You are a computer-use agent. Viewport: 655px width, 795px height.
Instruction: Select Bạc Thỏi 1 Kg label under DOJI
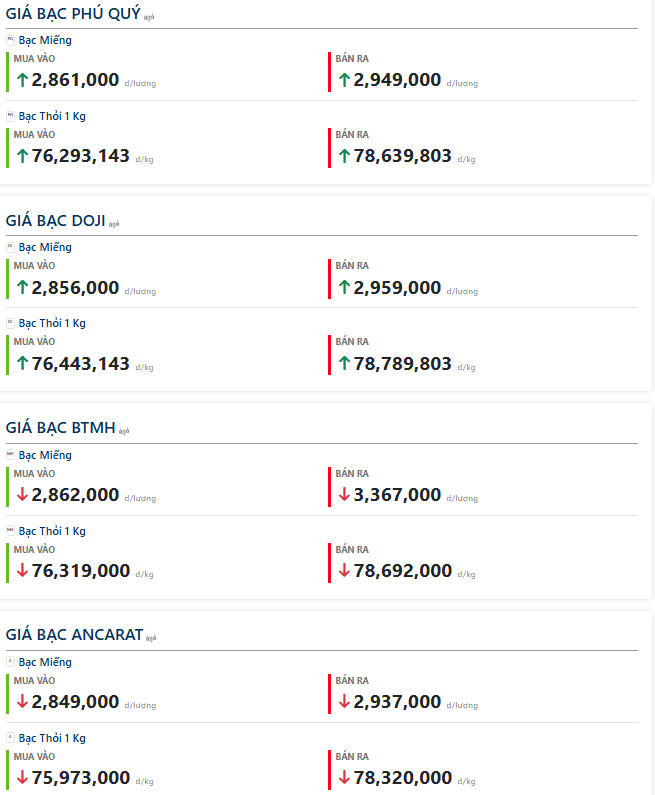point(52,323)
